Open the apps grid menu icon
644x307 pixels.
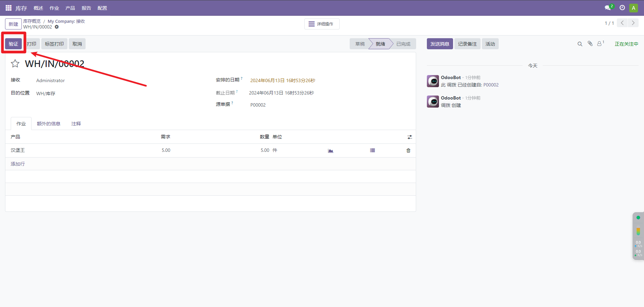pos(8,8)
